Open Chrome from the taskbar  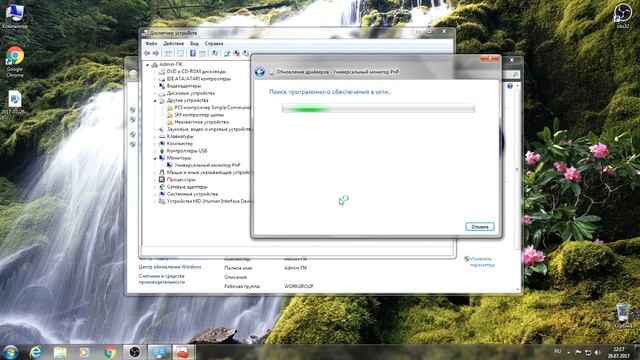[x=109, y=352]
